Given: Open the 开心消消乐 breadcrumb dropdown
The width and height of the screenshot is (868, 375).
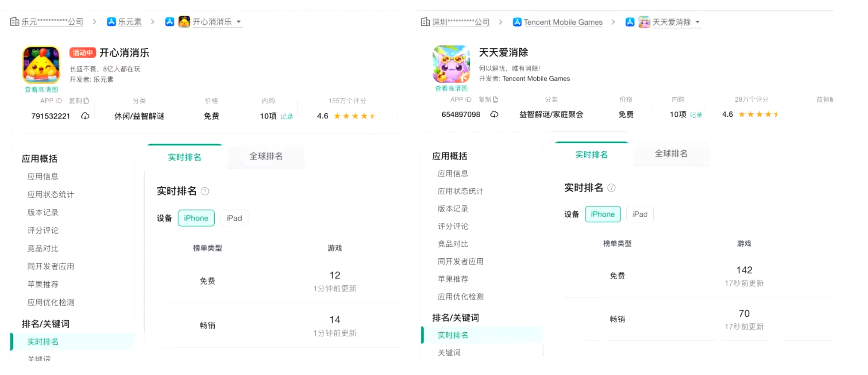Looking at the screenshot, I should (239, 22).
